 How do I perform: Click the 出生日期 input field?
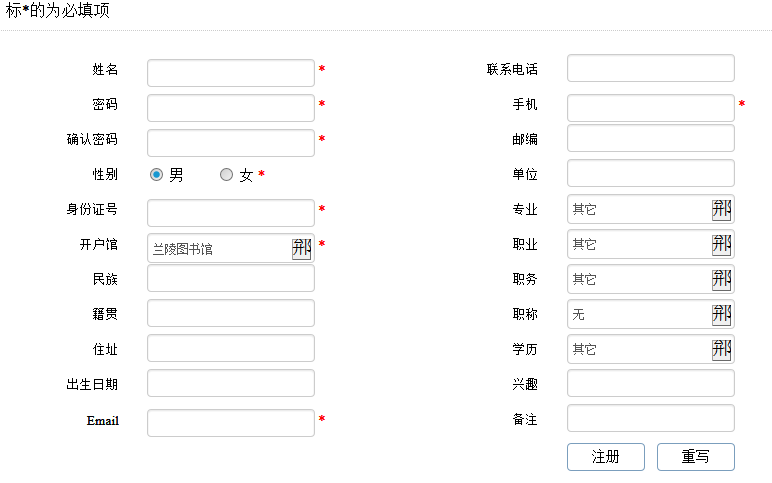point(231,383)
